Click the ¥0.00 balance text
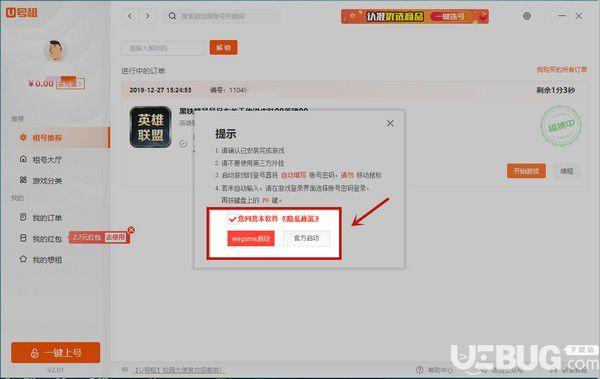Screen dimensions: 600x379 pyautogui.click(x=41, y=83)
